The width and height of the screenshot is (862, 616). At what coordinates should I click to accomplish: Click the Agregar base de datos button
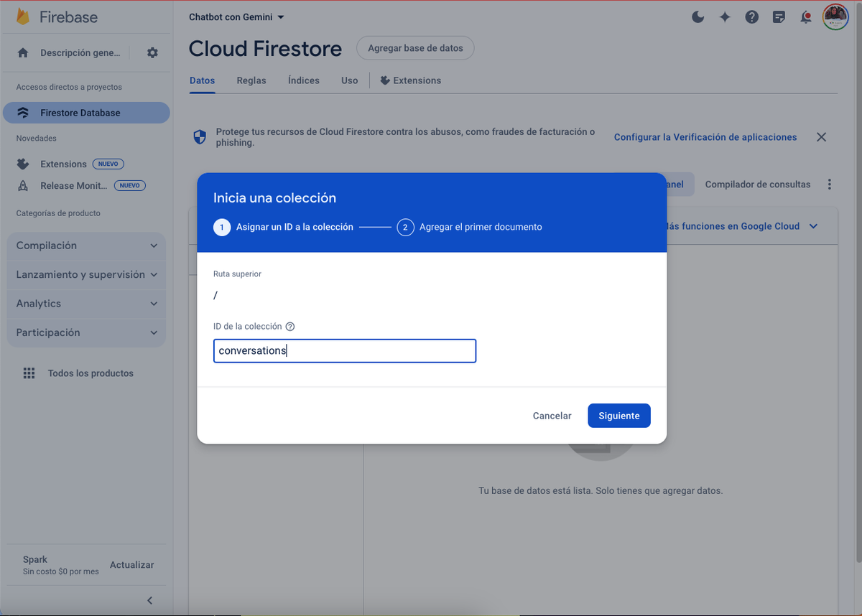pos(415,48)
